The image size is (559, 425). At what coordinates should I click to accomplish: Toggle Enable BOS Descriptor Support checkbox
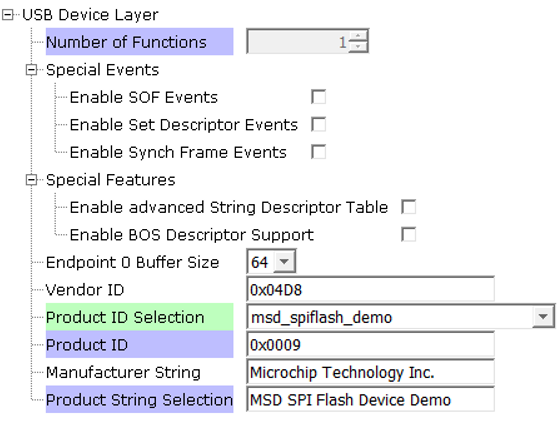point(409,235)
